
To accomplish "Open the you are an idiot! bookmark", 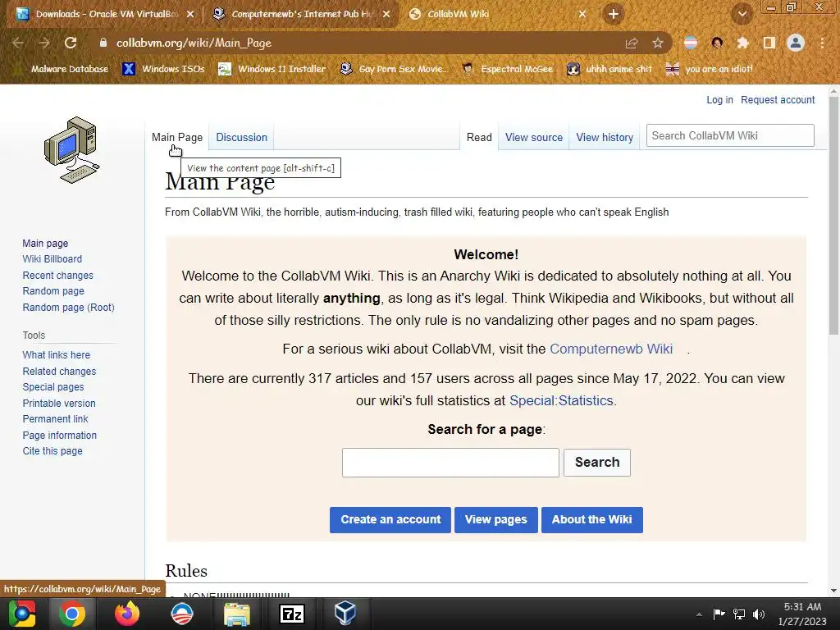I will 709,69.
